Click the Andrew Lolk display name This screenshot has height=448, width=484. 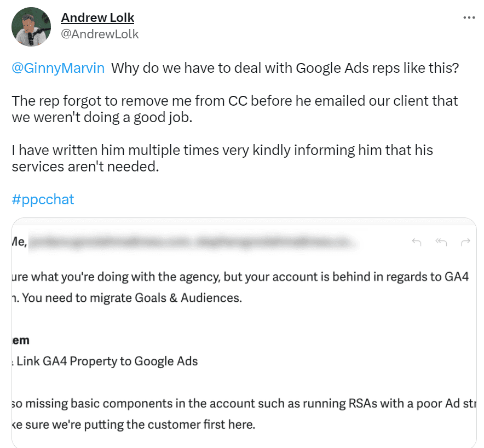[x=97, y=18]
